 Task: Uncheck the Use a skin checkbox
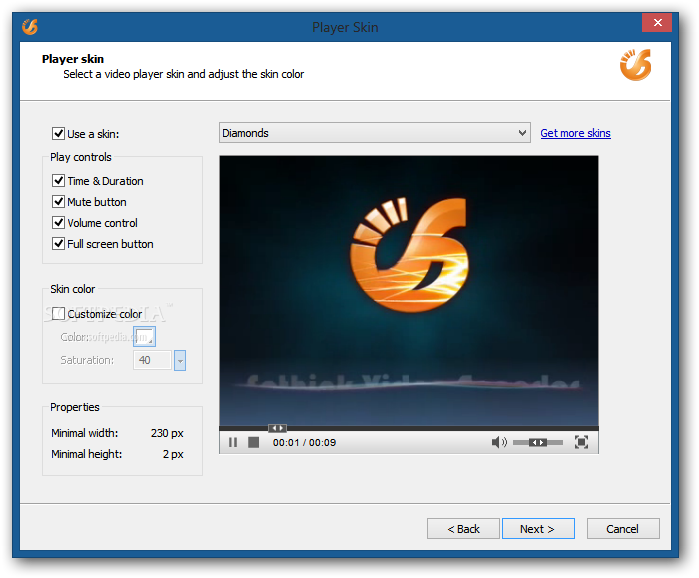[58, 133]
